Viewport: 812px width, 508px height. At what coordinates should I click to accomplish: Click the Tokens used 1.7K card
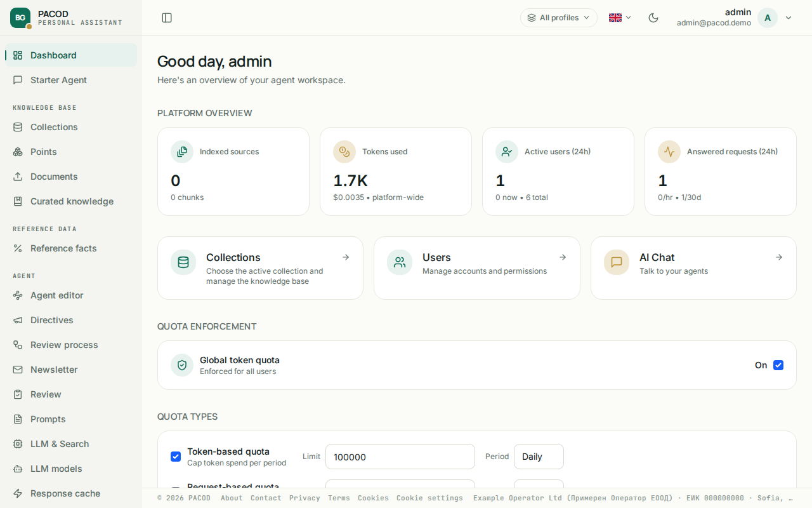(396, 171)
